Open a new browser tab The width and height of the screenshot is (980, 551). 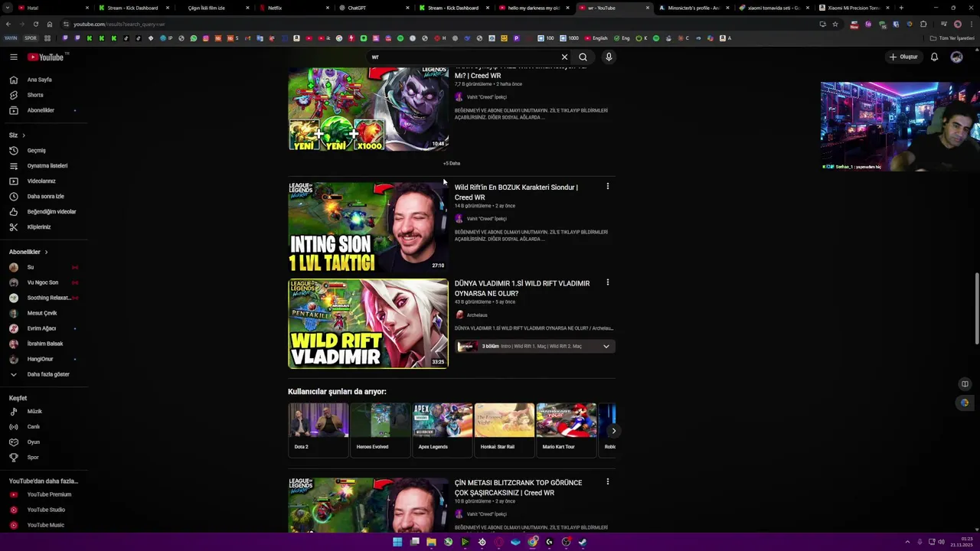[901, 8]
